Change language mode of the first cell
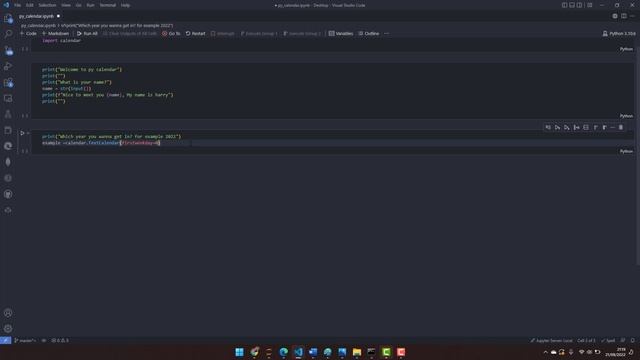This screenshot has height=360, width=640. point(626,49)
